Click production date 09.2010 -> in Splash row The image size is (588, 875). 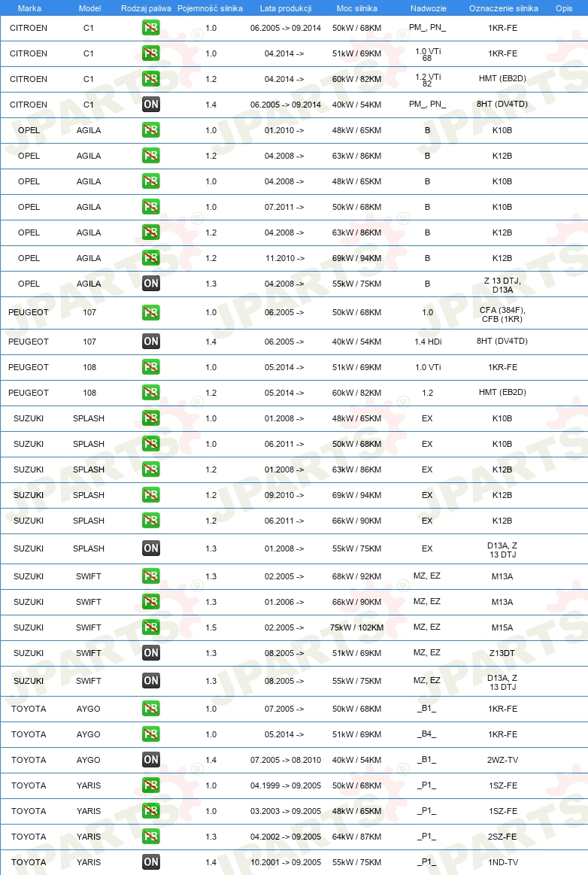[284, 496]
